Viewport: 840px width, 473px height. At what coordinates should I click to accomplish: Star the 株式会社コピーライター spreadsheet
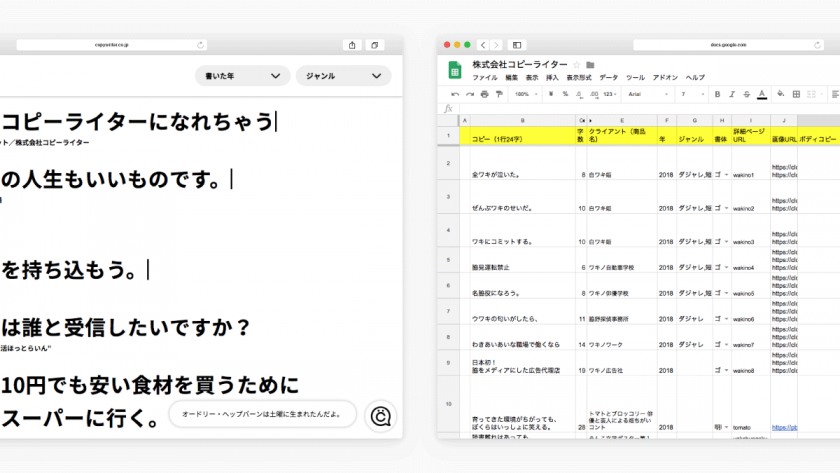point(576,65)
